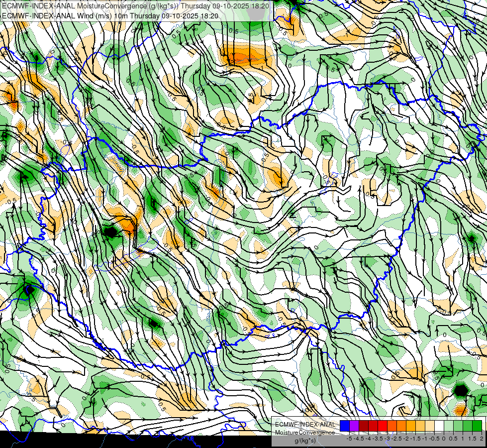Select the lightest green legend swatch

449,426
